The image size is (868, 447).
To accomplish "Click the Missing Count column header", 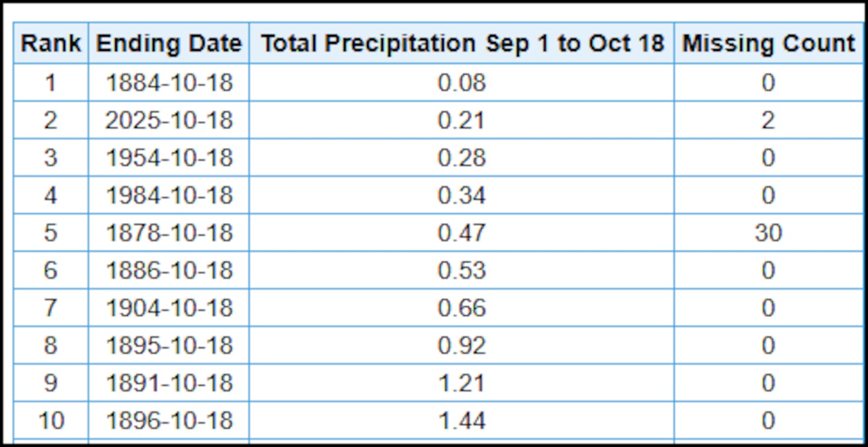I will pos(769,43).
